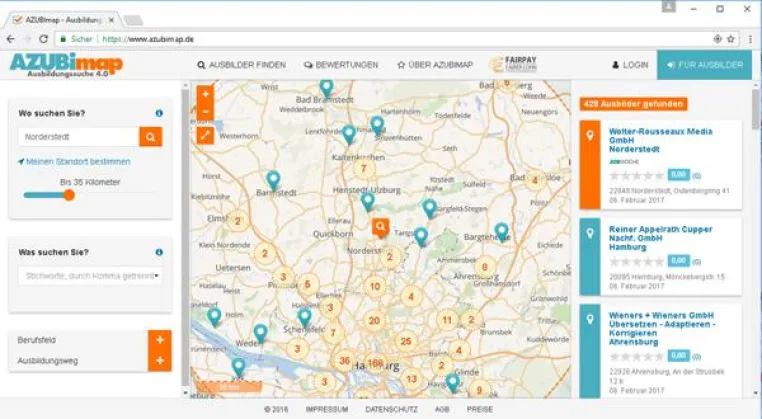Open the 'Über Azubimap' menu item
The width and height of the screenshot is (762, 419).
click(435, 65)
